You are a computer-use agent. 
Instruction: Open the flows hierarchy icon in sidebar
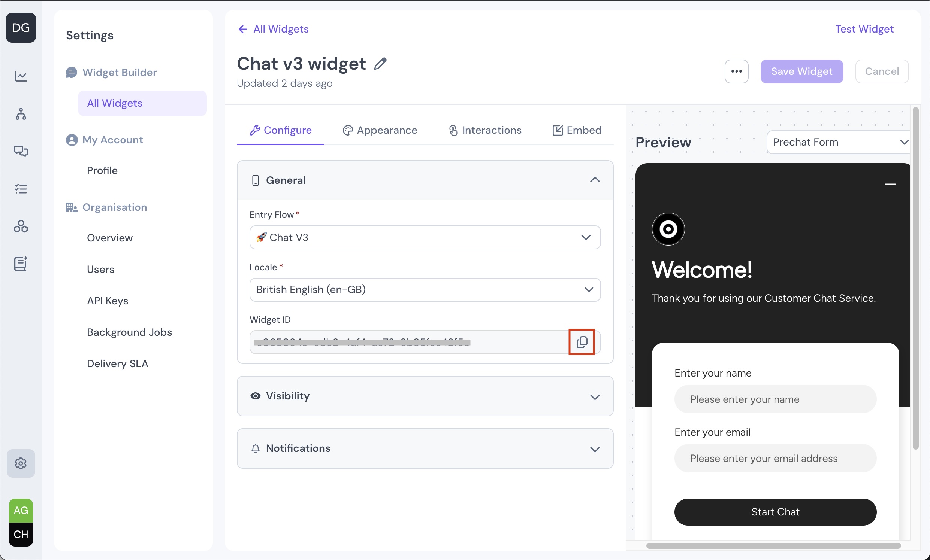21,113
